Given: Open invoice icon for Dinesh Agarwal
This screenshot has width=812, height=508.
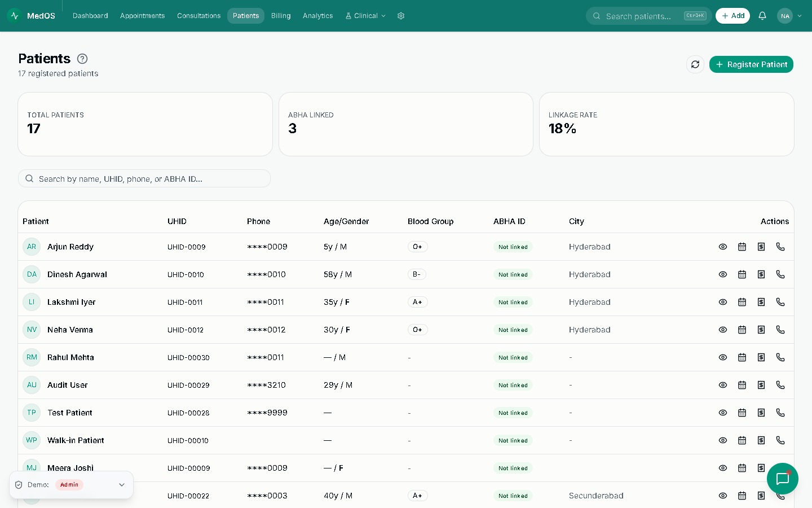Looking at the screenshot, I should click(761, 274).
